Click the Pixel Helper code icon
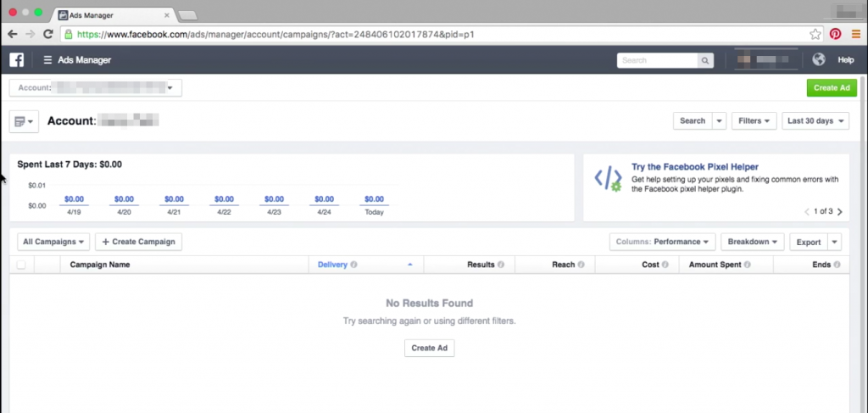The height and width of the screenshot is (413, 868). point(608,178)
